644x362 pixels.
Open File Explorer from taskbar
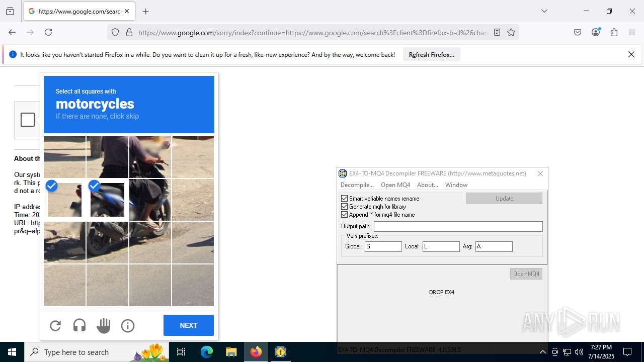(231, 352)
